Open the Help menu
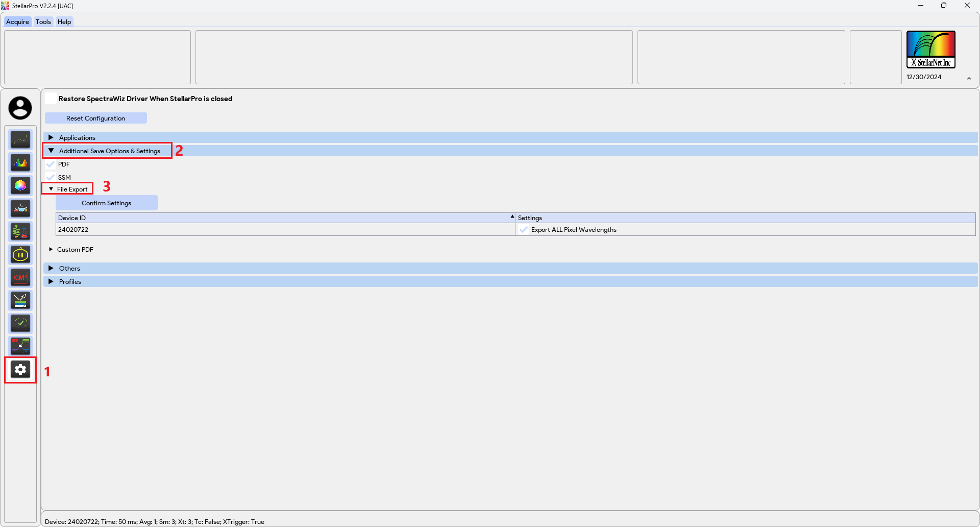The width and height of the screenshot is (980, 527). (64, 21)
